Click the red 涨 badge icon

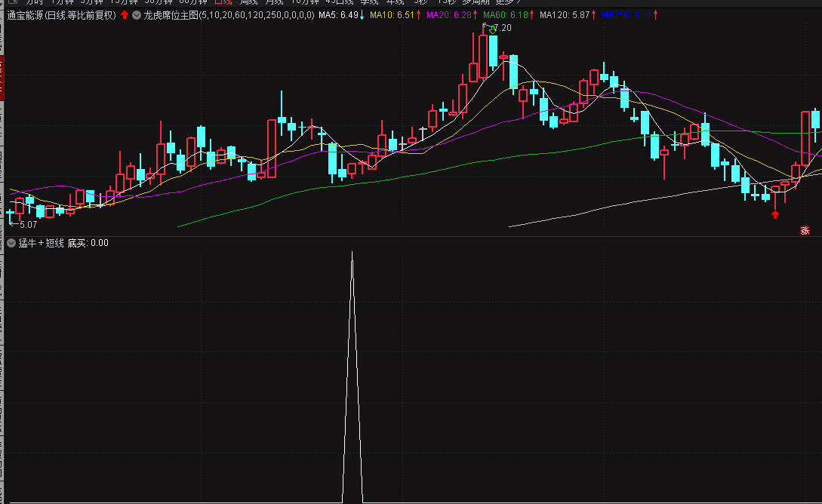tap(805, 231)
